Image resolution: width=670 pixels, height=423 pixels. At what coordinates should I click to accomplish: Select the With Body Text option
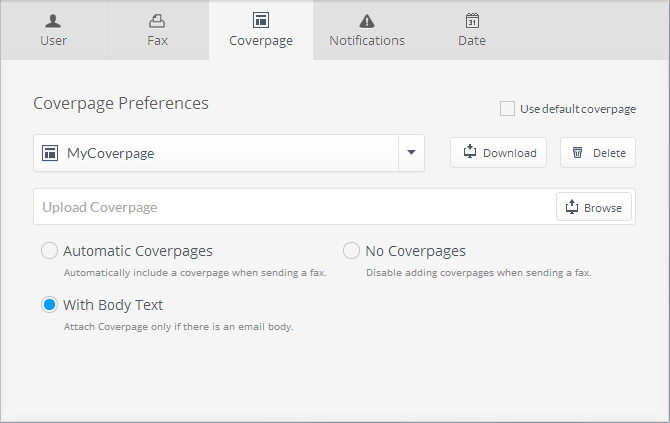pyautogui.click(x=50, y=305)
